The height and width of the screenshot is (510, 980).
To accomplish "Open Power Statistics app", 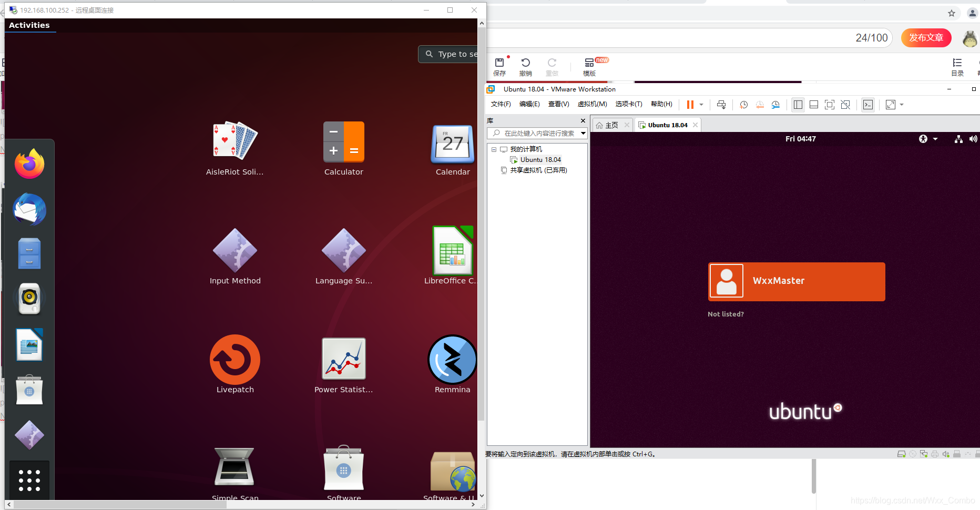I will click(344, 365).
